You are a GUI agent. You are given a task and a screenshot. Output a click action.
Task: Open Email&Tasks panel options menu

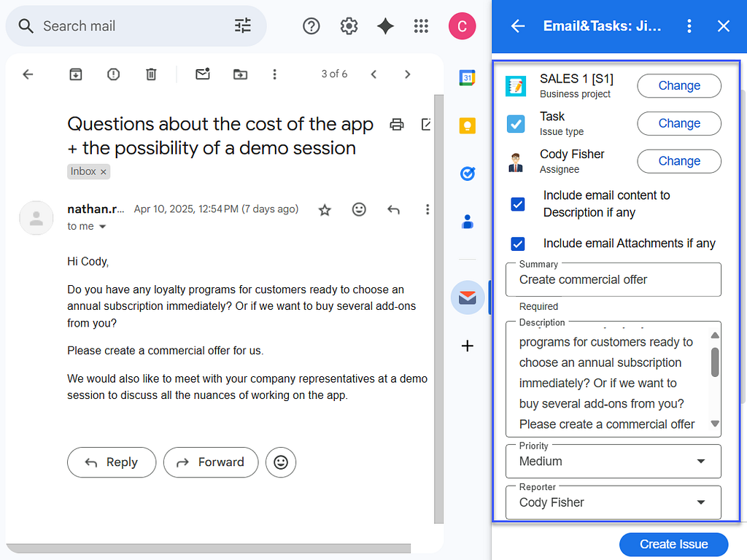pos(689,26)
